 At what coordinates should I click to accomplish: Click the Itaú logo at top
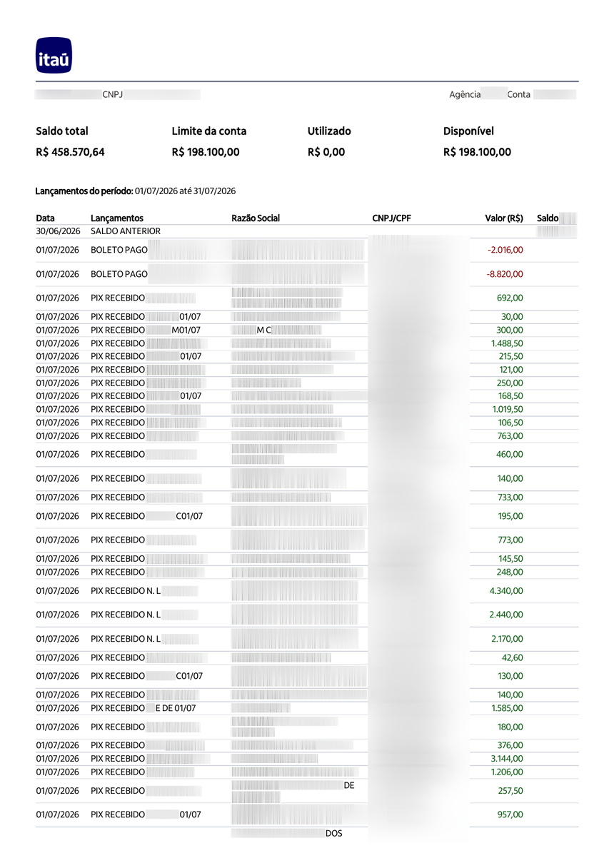(54, 56)
